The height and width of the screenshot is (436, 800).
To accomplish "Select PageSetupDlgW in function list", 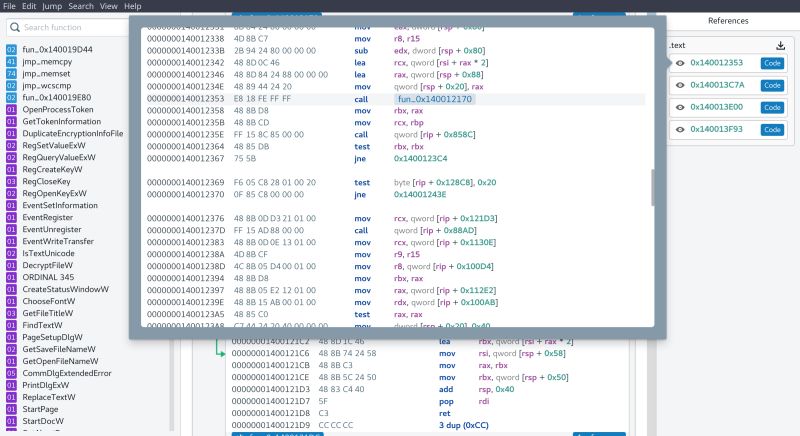I will click(x=52, y=337).
